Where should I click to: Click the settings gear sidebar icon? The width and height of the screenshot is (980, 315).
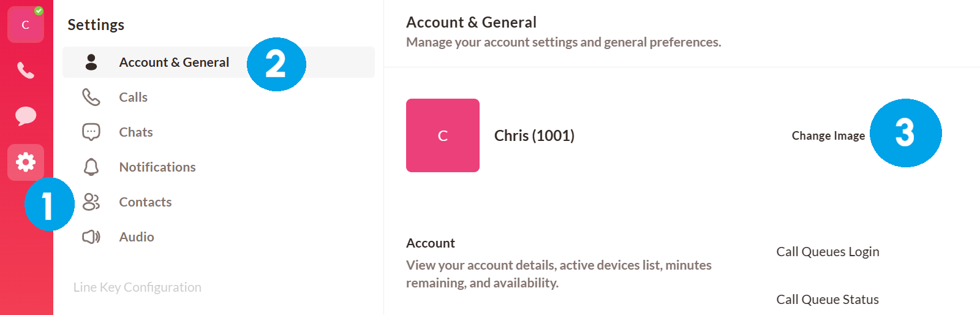[26, 162]
